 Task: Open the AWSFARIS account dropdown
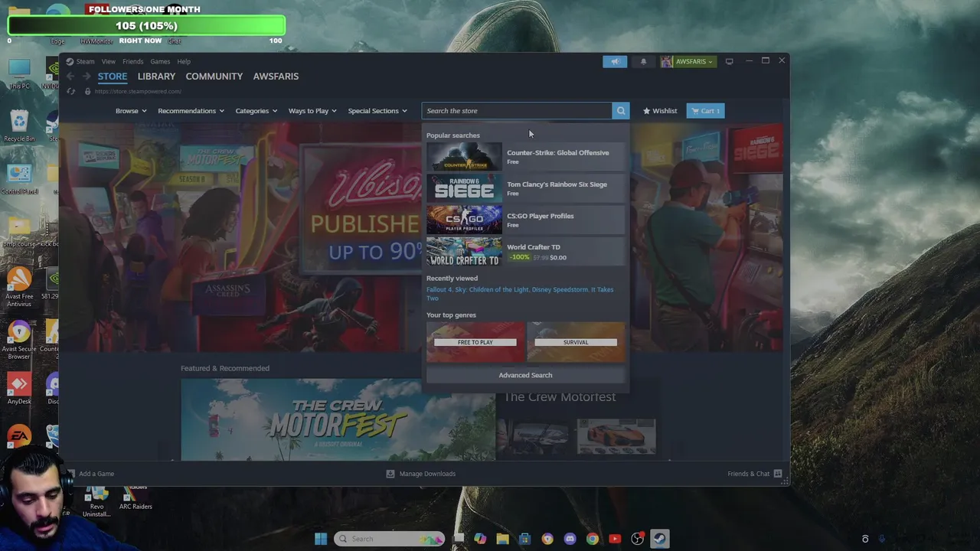point(694,61)
